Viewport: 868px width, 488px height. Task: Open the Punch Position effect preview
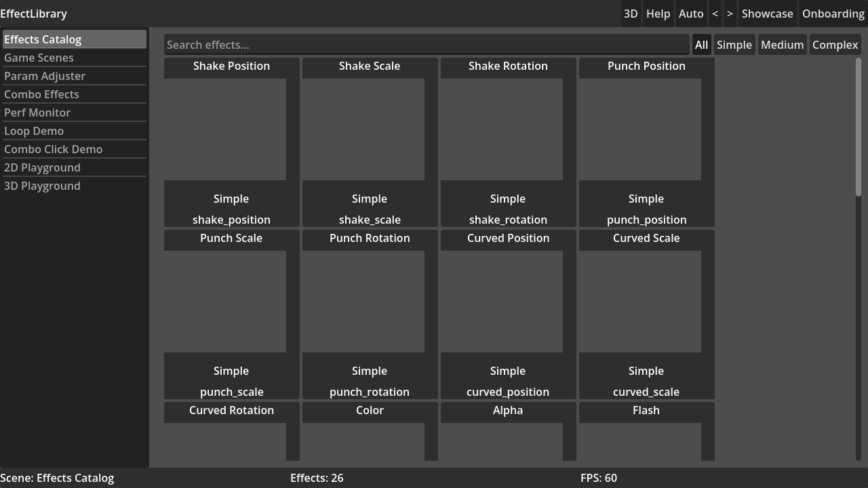(x=640, y=129)
